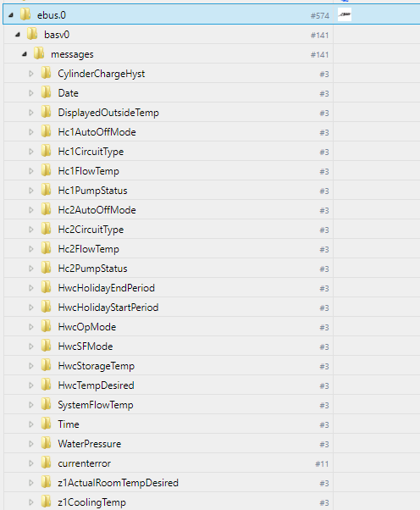Expand the Date folder arrow
Image resolution: width=420 pixels, height=510 pixels.
[31, 93]
